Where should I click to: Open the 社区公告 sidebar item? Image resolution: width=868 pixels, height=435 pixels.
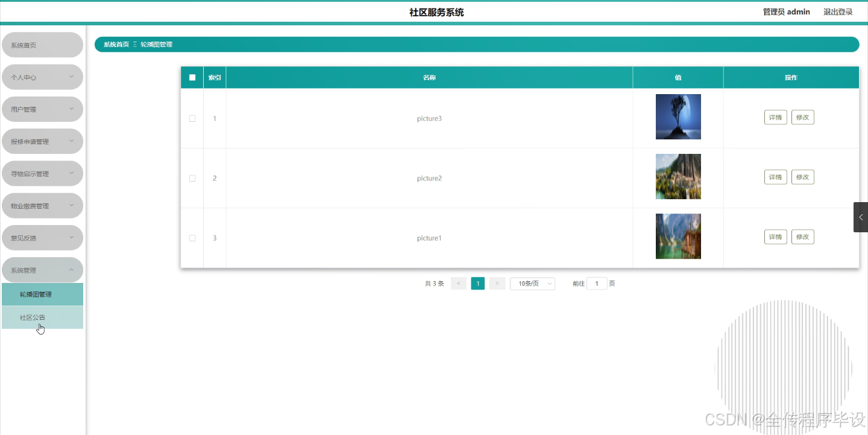click(42, 317)
